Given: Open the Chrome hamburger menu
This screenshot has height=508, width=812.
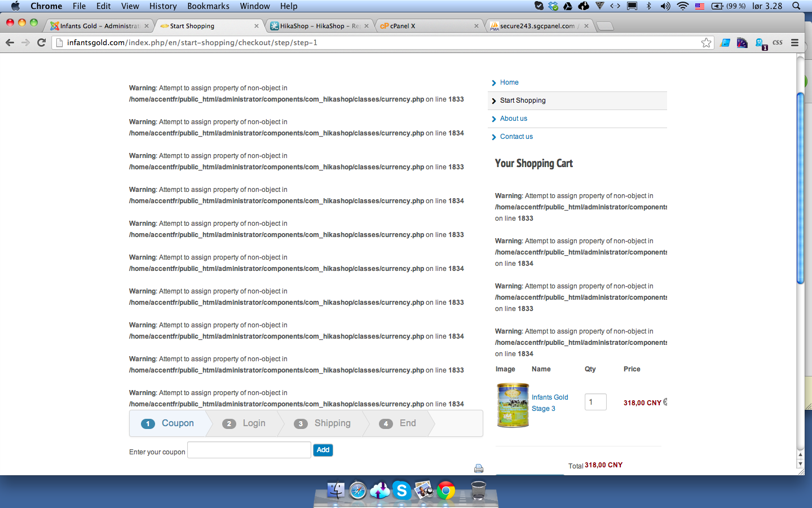Looking at the screenshot, I should pyautogui.click(x=795, y=42).
